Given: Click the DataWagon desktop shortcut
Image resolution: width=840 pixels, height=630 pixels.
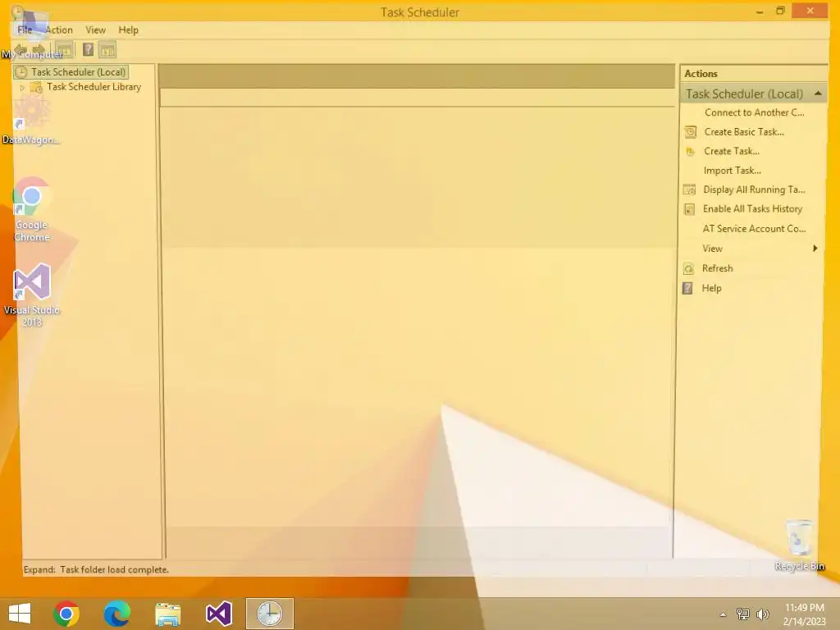Looking at the screenshot, I should 31,119.
